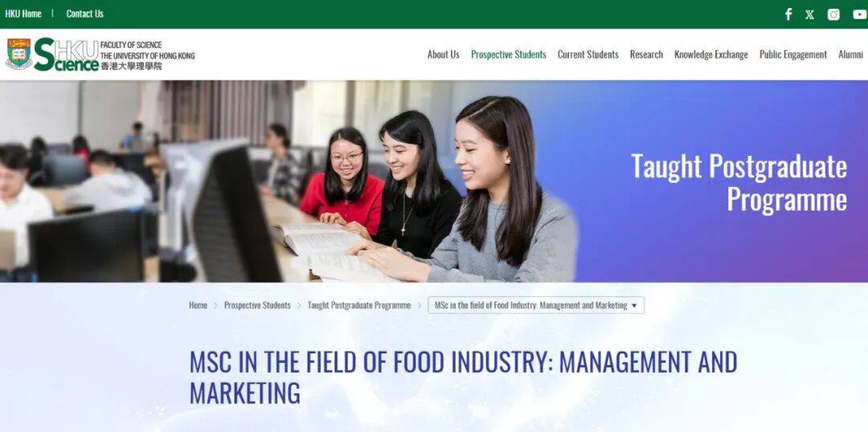
Task: Open the Public Engagement menu
Action: click(x=792, y=55)
